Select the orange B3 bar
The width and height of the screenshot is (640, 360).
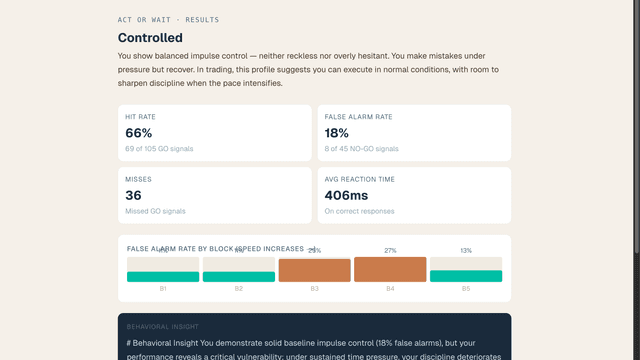314,270
